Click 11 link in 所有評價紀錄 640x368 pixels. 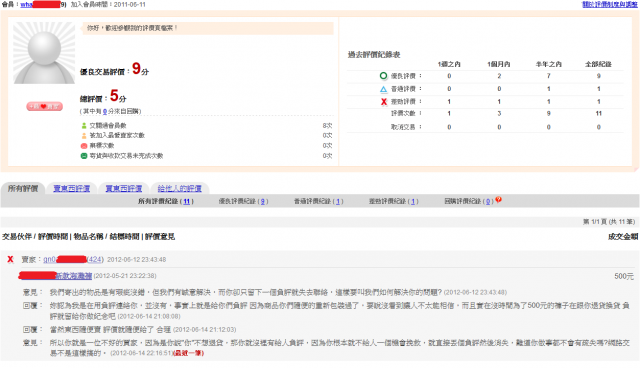coord(187,201)
